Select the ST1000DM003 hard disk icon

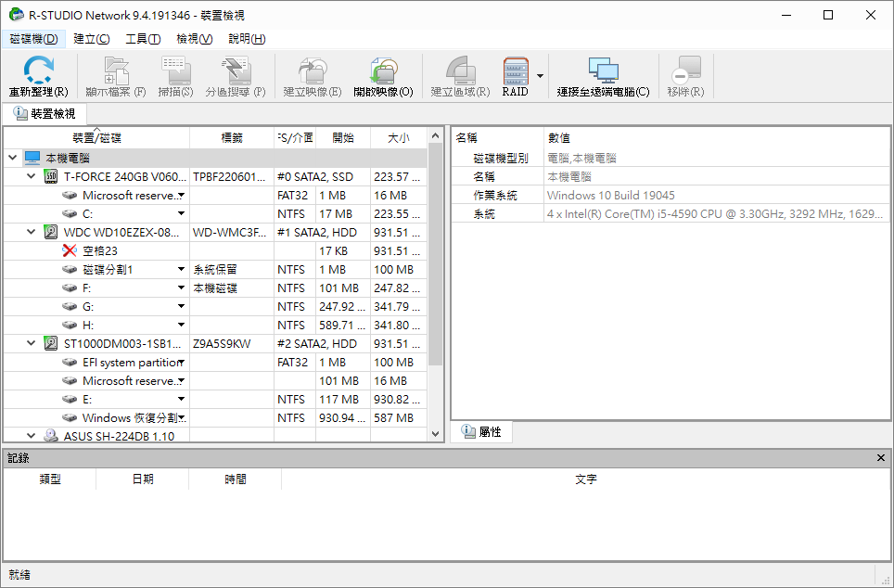[51, 343]
